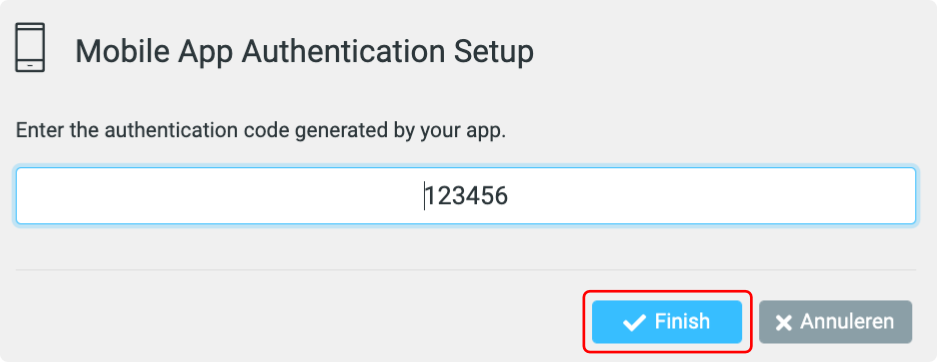Screen dimensions: 937x362
Task: Click the horizontal divider above the buttons
Action: [x=466, y=269]
